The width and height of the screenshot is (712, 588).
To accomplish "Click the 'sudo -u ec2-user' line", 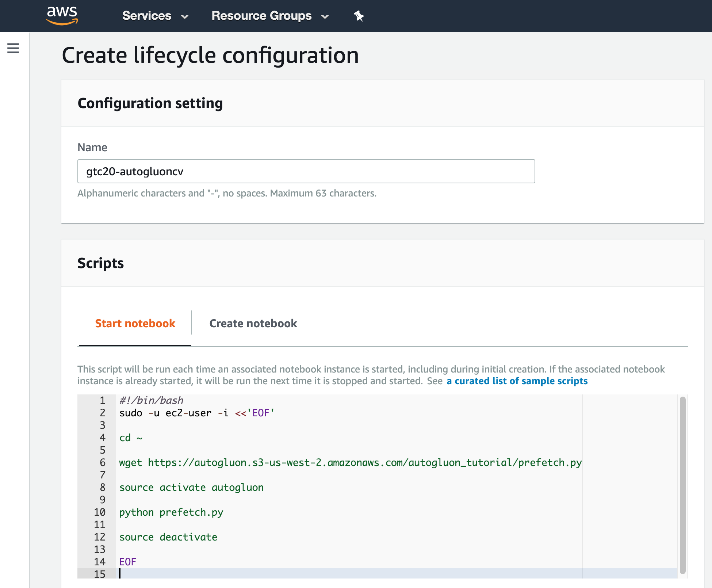I will coord(196,413).
